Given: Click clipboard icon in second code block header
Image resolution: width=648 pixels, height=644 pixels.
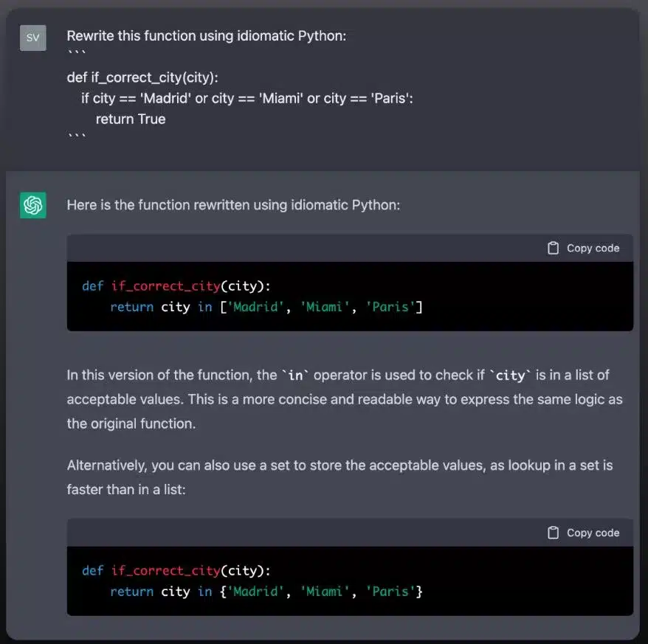Looking at the screenshot, I should click(553, 533).
